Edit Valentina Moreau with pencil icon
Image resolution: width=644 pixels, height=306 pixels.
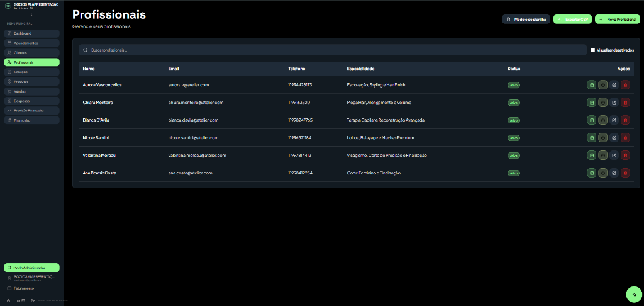[x=614, y=156]
